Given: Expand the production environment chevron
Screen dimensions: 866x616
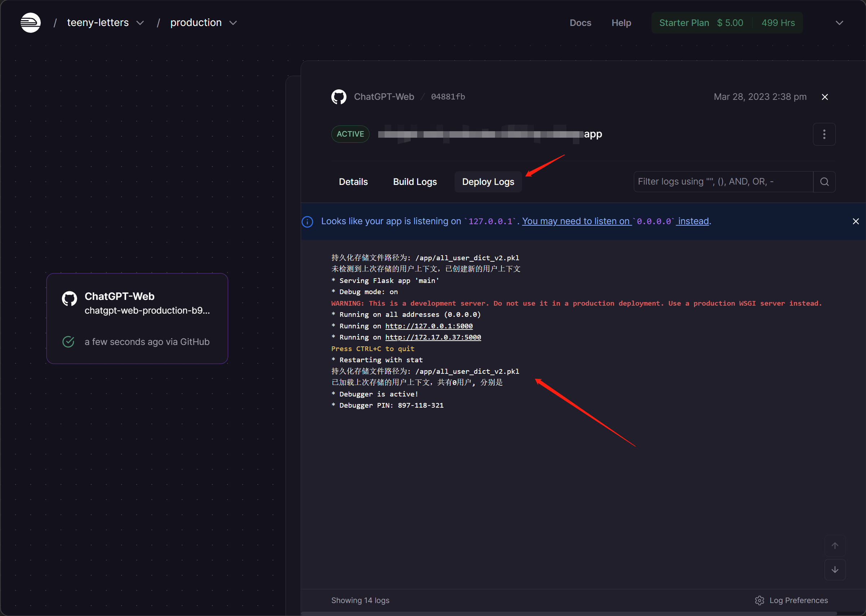Looking at the screenshot, I should click(x=233, y=23).
